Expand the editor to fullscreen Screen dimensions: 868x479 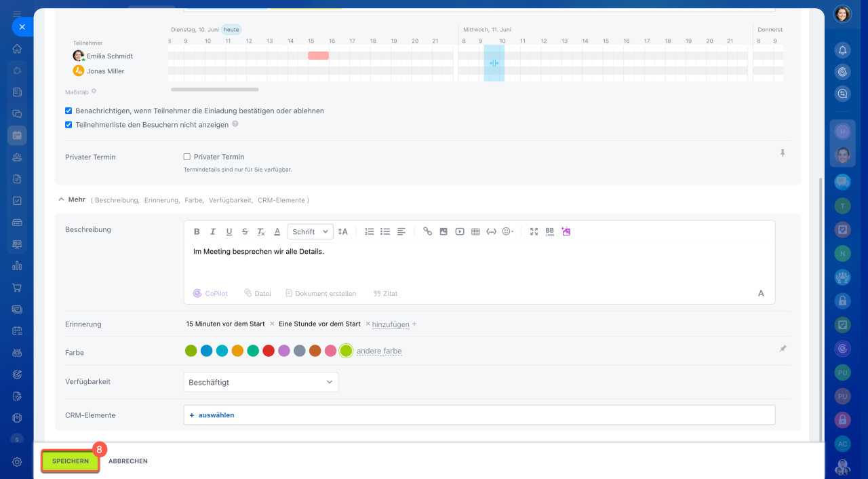(534, 231)
